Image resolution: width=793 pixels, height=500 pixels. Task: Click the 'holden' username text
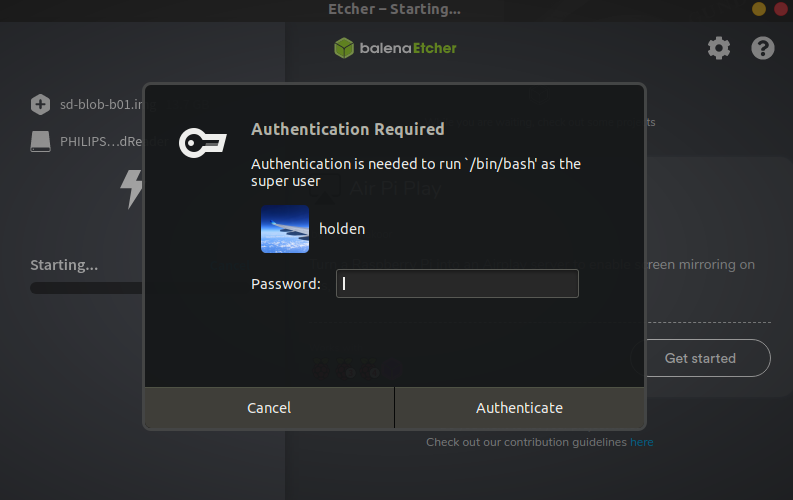pos(342,229)
